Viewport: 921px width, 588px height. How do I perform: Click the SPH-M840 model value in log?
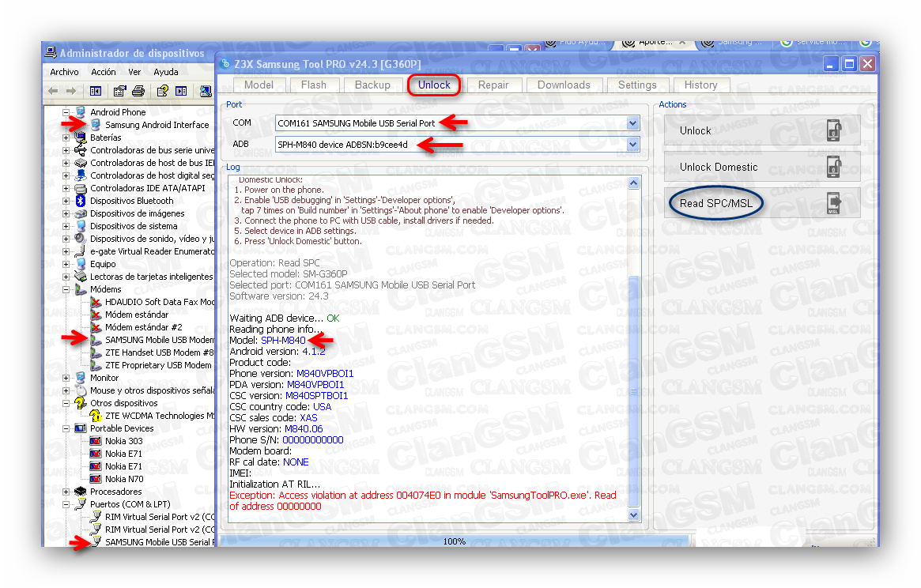[283, 340]
